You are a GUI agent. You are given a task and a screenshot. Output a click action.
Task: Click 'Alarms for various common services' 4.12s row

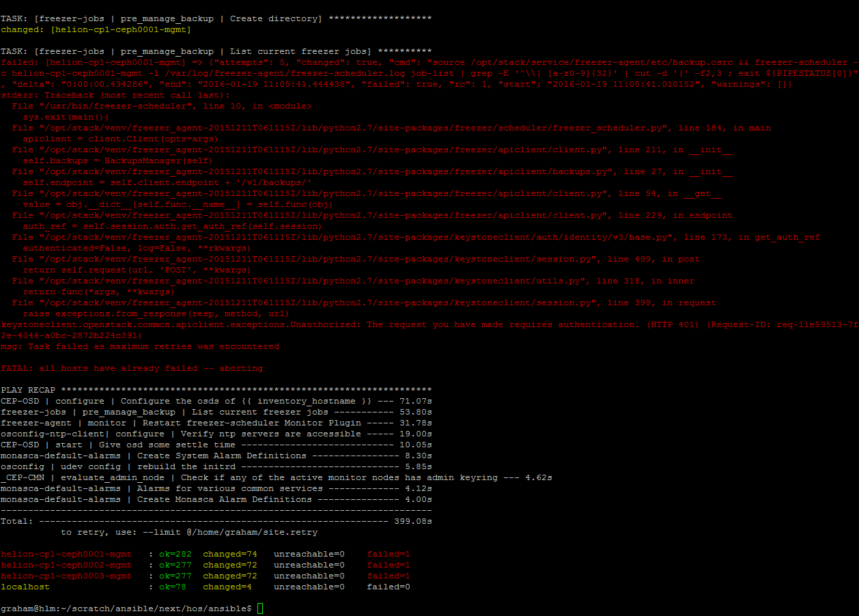coord(216,488)
